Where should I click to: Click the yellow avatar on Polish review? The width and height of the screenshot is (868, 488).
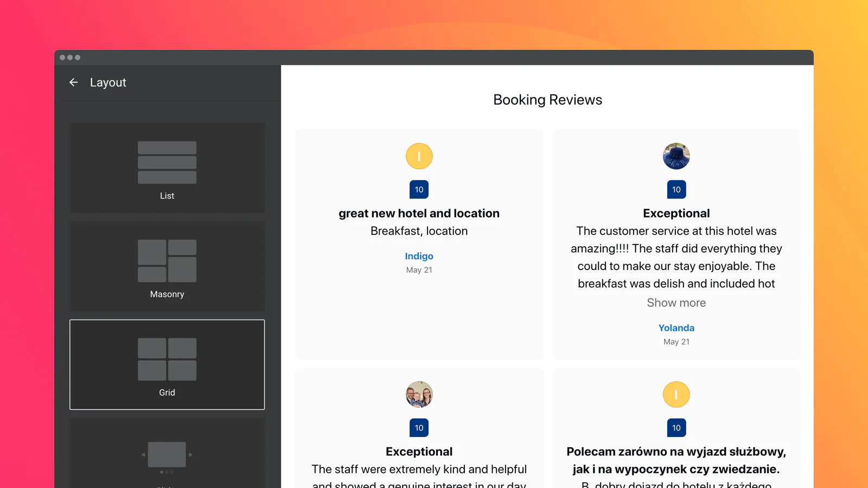click(x=676, y=394)
